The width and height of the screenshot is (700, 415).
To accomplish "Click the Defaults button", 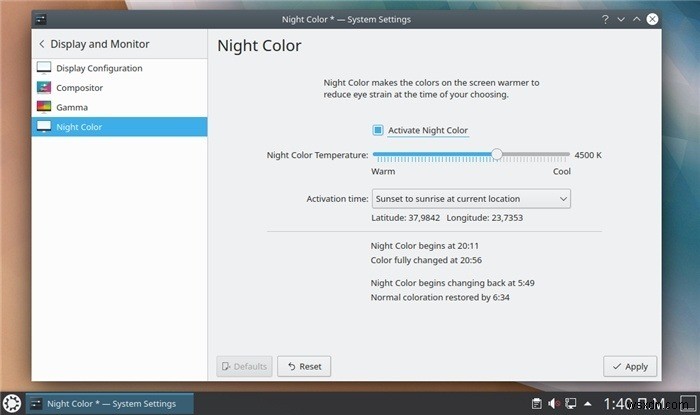I will click(x=244, y=366).
